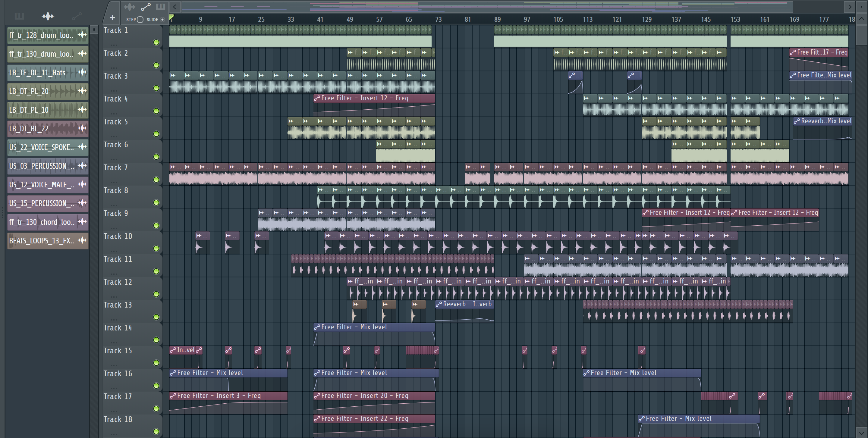Screen dimensions: 868x438
Task: Click waveform icon on ff_tr_130_drum_loo.. item
Action: (82, 54)
